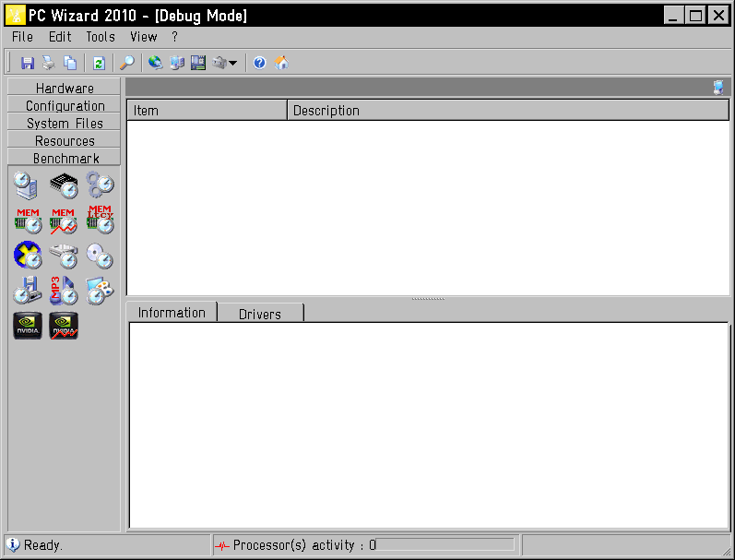Viewport: 735px width, 560px height.
Task: Click the dotted splitter grip between panes
Action: 428,299
